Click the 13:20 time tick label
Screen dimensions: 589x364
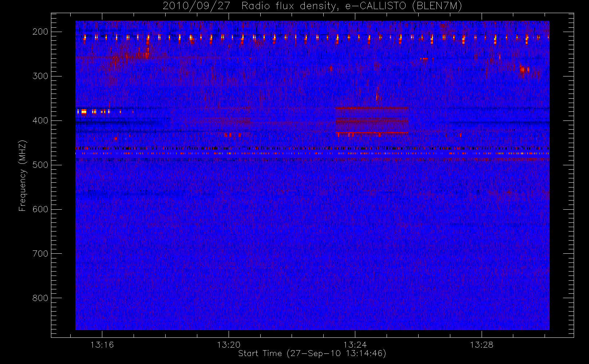(x=229, y=345)
